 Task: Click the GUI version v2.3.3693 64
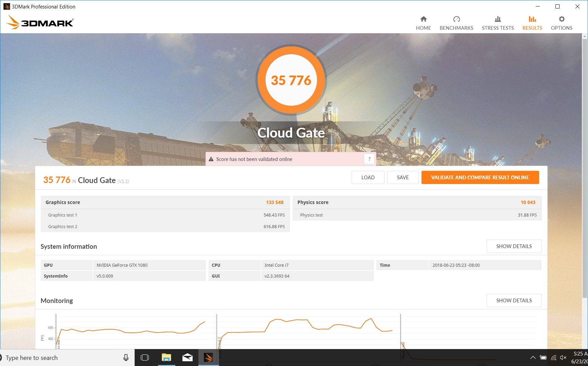tap(277, 276)
